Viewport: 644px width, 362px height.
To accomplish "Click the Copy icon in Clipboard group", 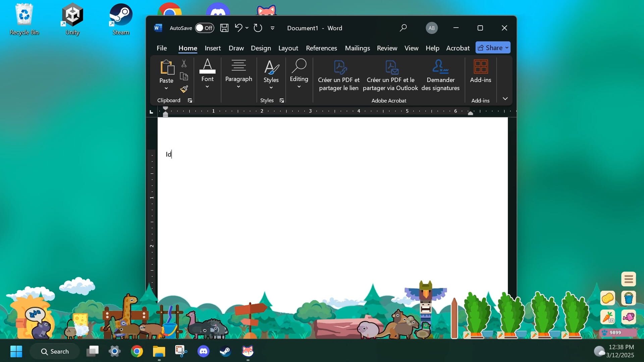I will (x=184, y=76).
